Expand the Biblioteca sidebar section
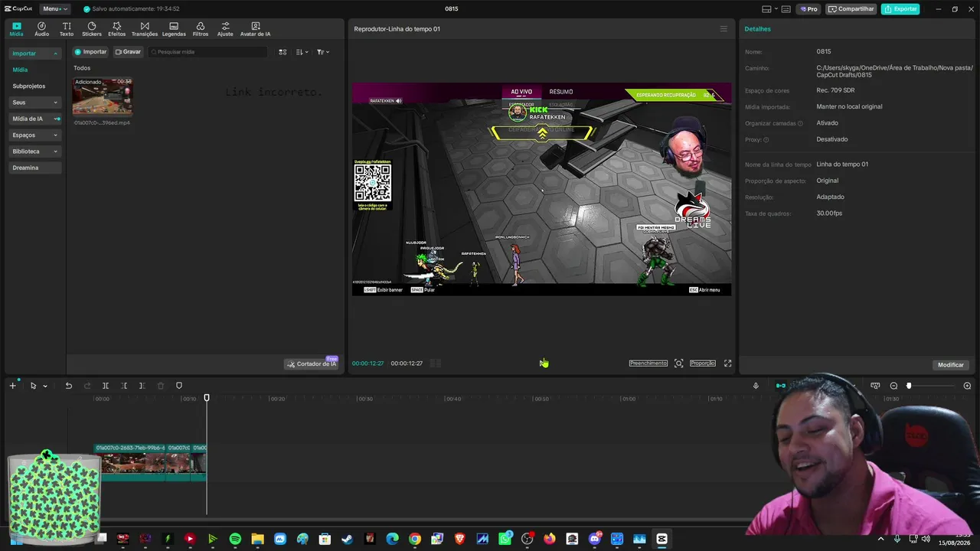 click(55, 152)
